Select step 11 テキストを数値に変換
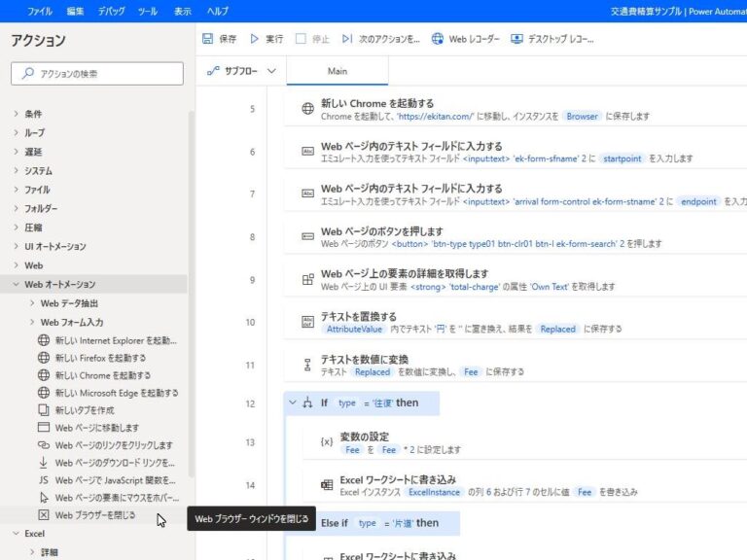Image resolution: width=747 pixels, height=560 pixels. 516,366
